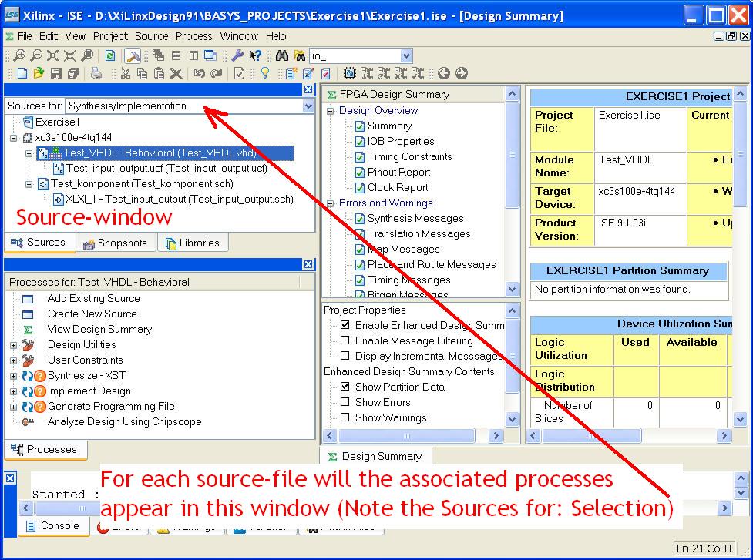Open the File menu
This screenshot has width=753, height=560.
pos(25,36)
